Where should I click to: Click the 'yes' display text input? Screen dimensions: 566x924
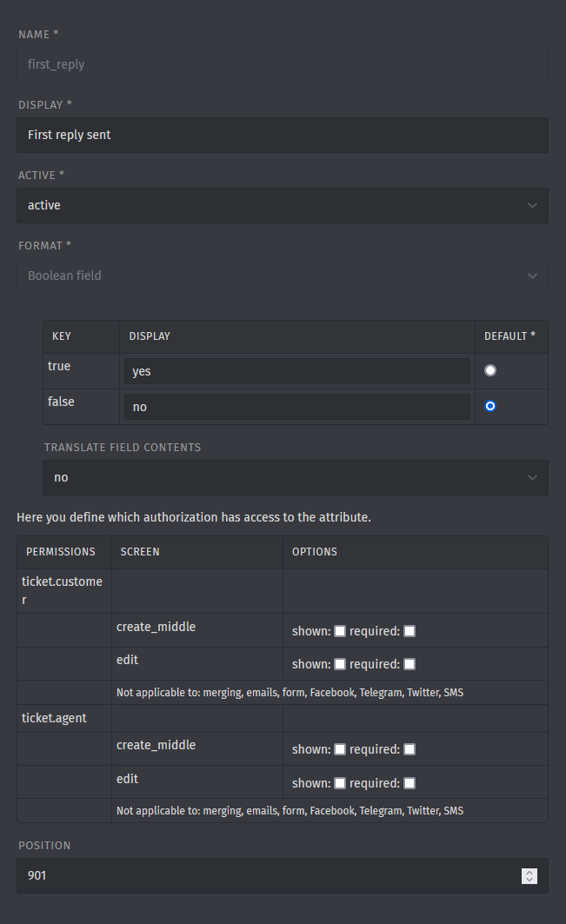[297, 371]
